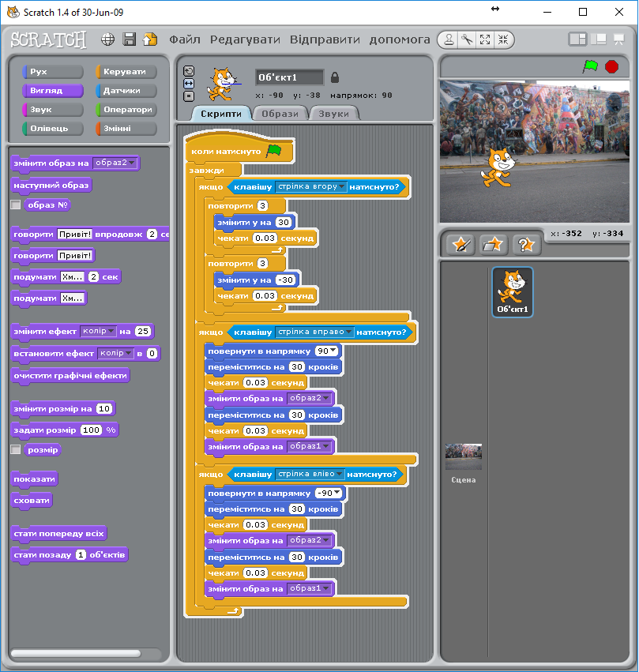Get a surprise sprite with the star-question icon
The image size is (639, 672).
(524, 245)
